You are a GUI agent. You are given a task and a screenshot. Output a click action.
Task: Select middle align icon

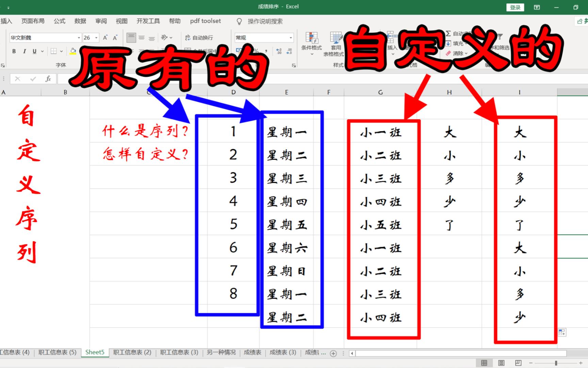click(x=142, y=37)
